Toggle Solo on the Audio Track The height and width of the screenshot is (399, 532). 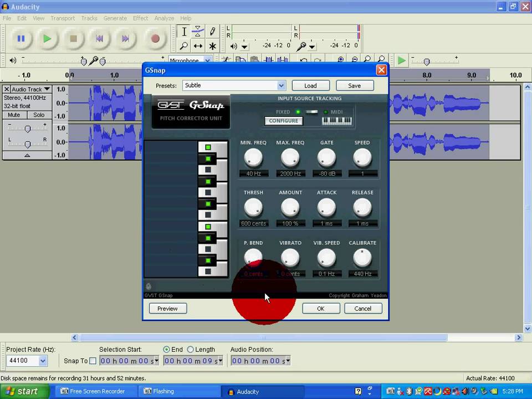tap(39, 115)
